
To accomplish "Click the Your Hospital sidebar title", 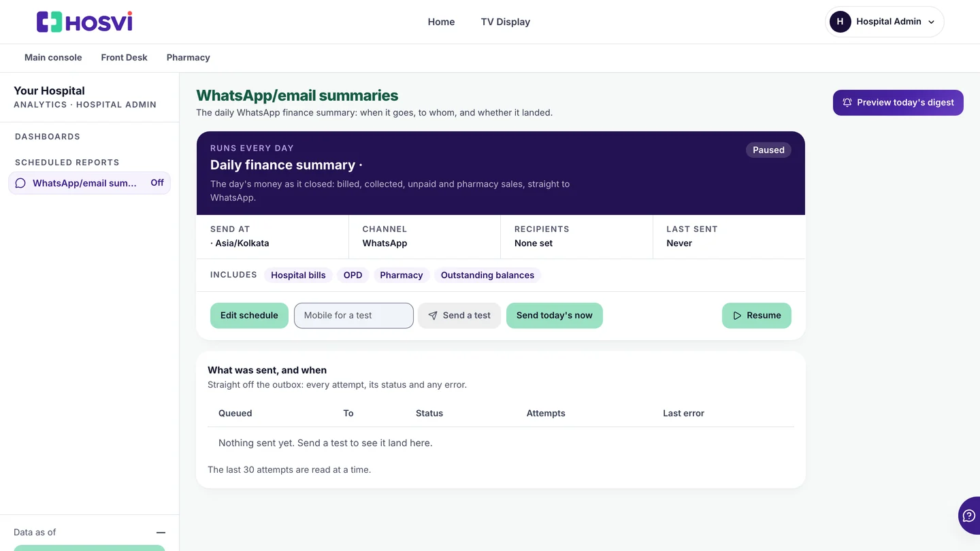I will (49, 91).
